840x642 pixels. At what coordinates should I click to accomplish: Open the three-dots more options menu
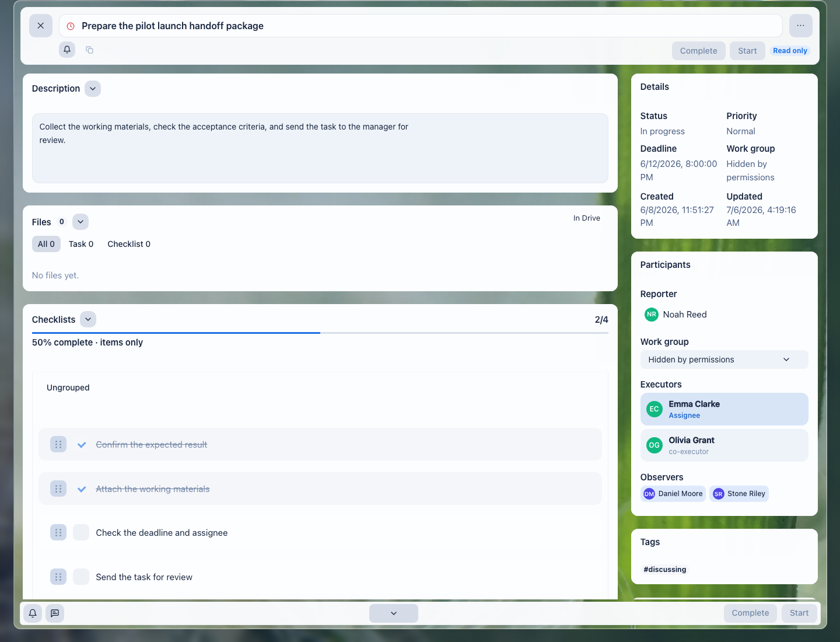pyautogui.click(x=800, y=26)
